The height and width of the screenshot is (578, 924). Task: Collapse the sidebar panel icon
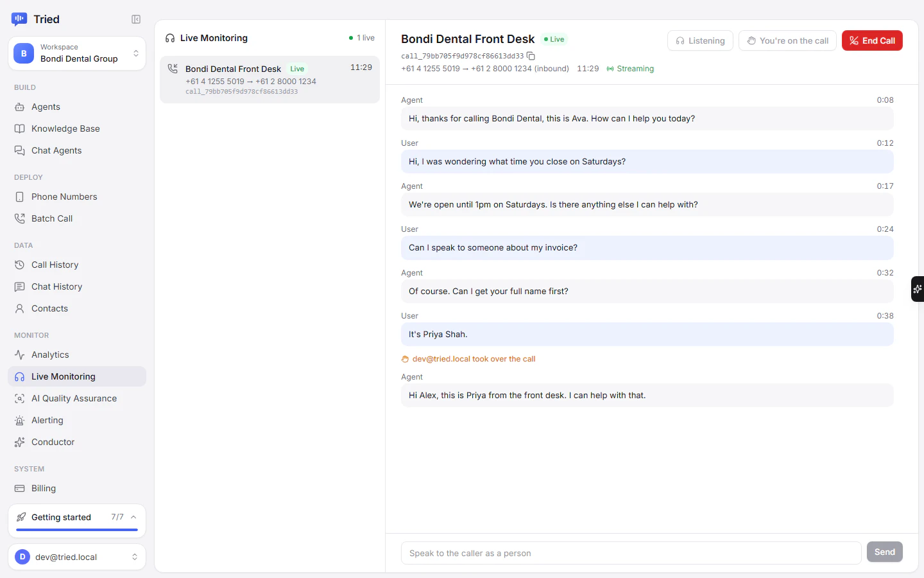click(x=136, y=19)
